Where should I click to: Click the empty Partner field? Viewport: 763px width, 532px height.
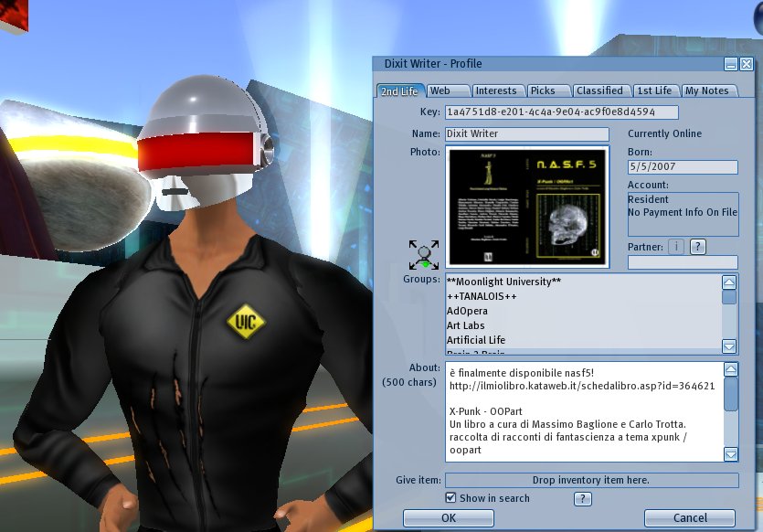[x=683, y=262]
